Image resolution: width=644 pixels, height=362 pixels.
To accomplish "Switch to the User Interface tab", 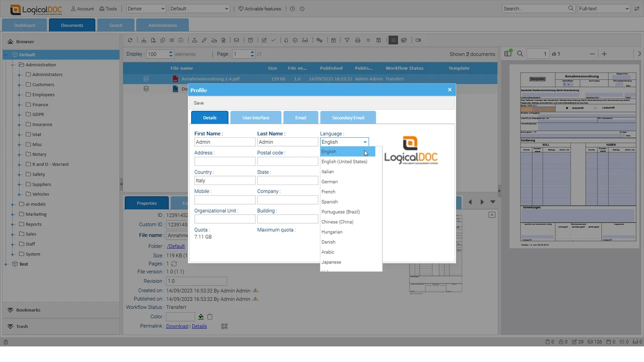I will (256, 117).
